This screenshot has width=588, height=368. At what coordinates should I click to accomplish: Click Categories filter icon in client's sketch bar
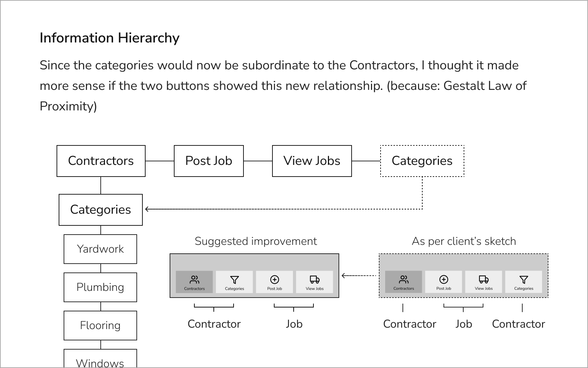point(524,280)
